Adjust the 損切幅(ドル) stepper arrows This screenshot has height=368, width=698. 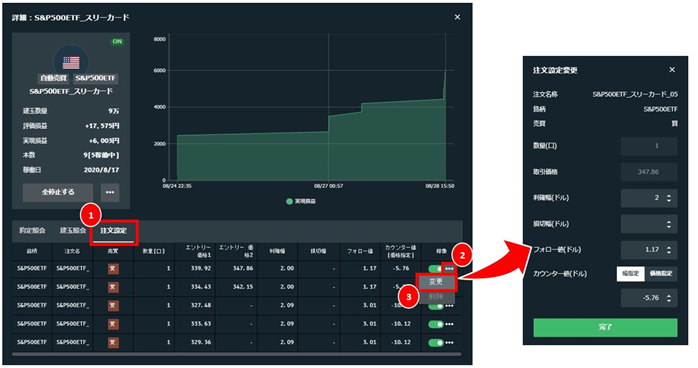pos(669,224)
